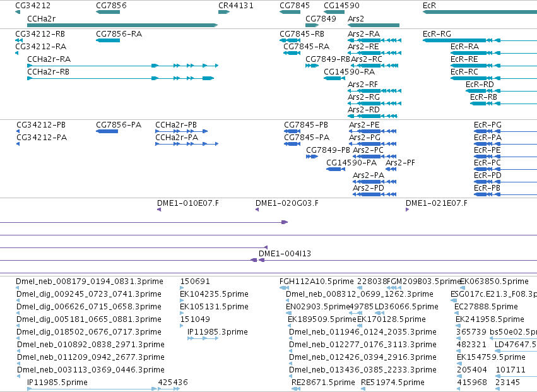Select the EN02903.5prime EST label
This screenshot has width=537, height=392.
coord(317,307)
